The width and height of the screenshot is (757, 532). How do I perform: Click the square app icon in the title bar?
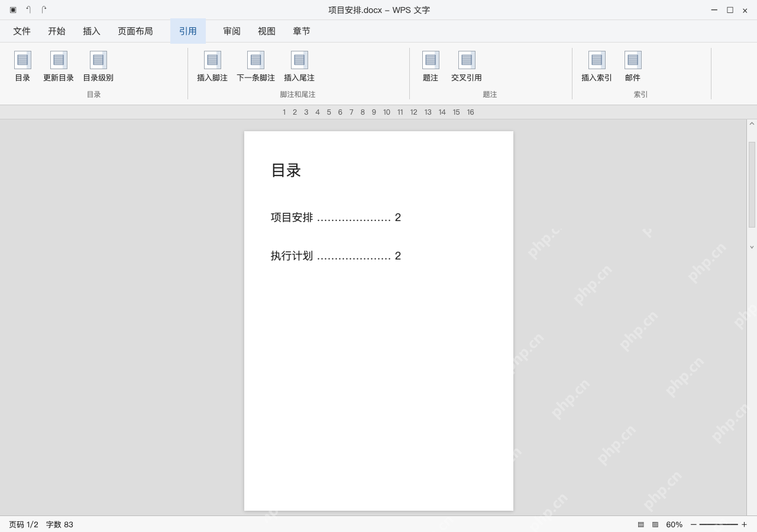tap(13, 10)
